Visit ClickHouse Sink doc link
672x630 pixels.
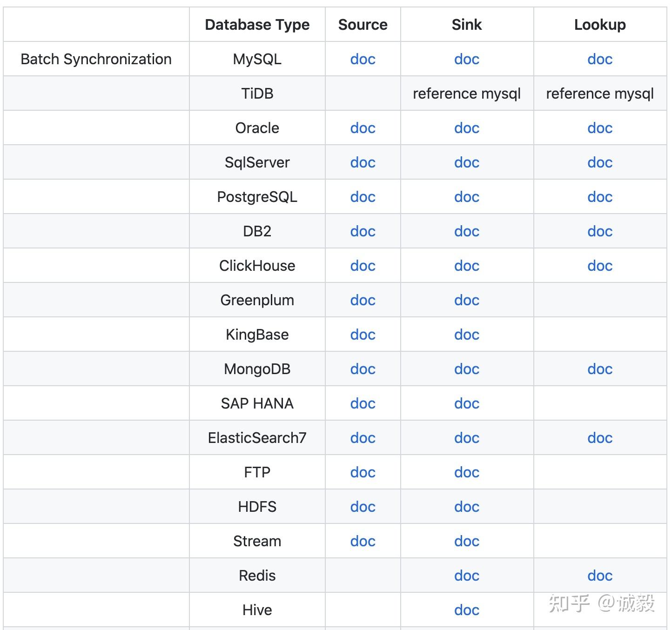(x=467, y=266)
